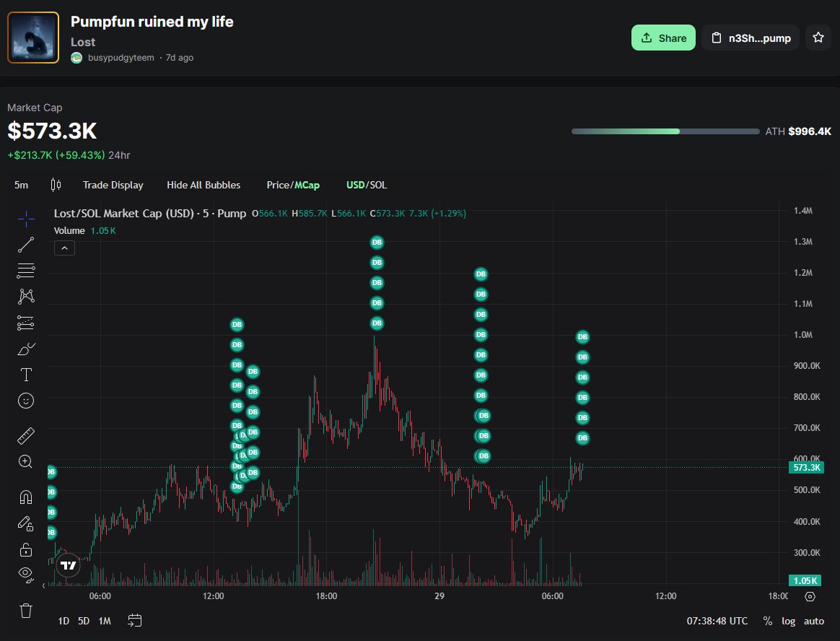Toggle stay in drawing mode
Viewport: 840px width, 641px height.
[x=26, y=523]
